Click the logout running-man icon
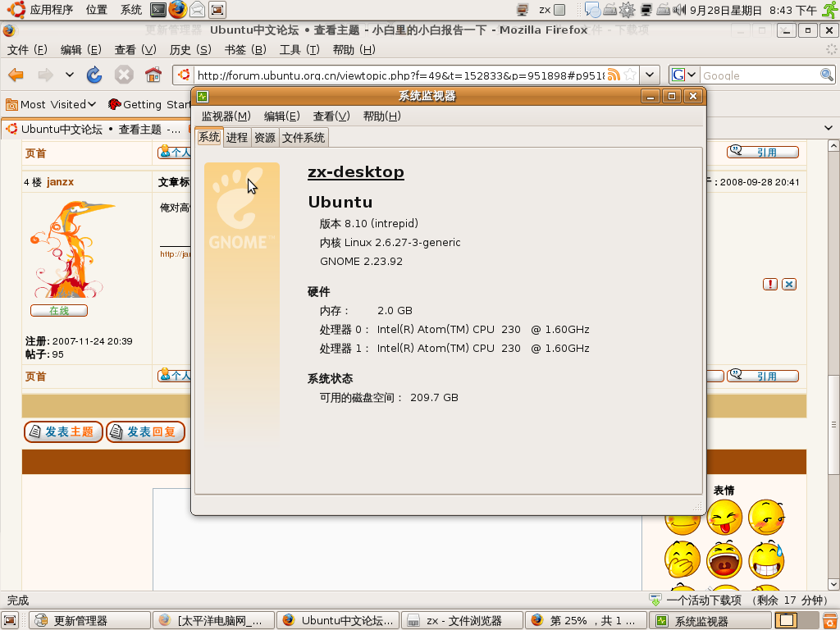This screenshot has height=630, width=840. click(830, 10)
